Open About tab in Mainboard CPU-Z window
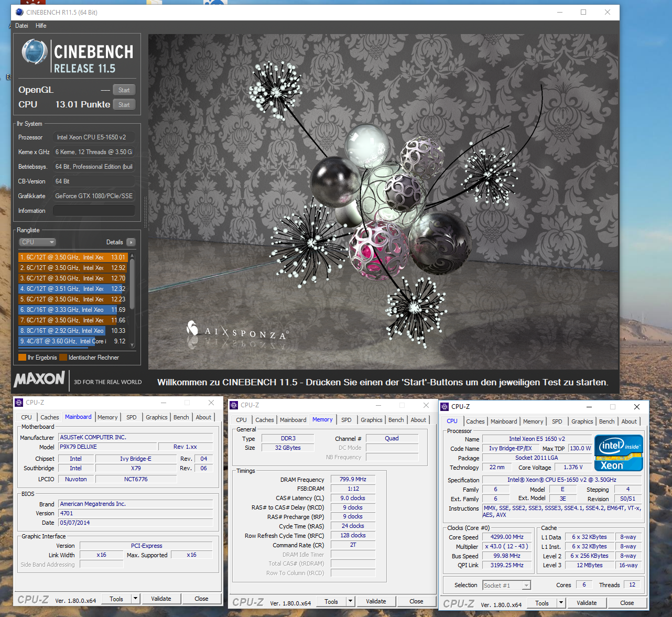The height and width of the screenshot is (617, 672). tap(203, 417)
